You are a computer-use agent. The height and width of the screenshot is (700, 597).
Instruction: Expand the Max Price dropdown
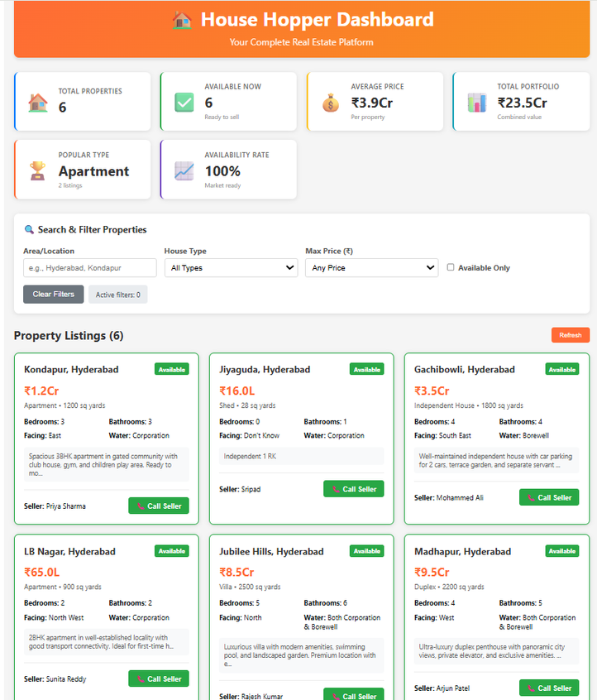371,268
